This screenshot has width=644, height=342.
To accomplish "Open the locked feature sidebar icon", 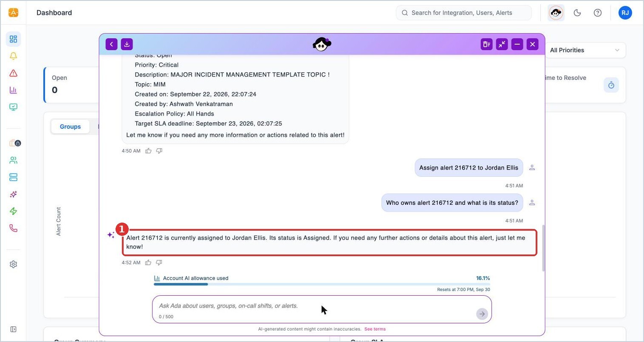I will [x=15, y=143].
